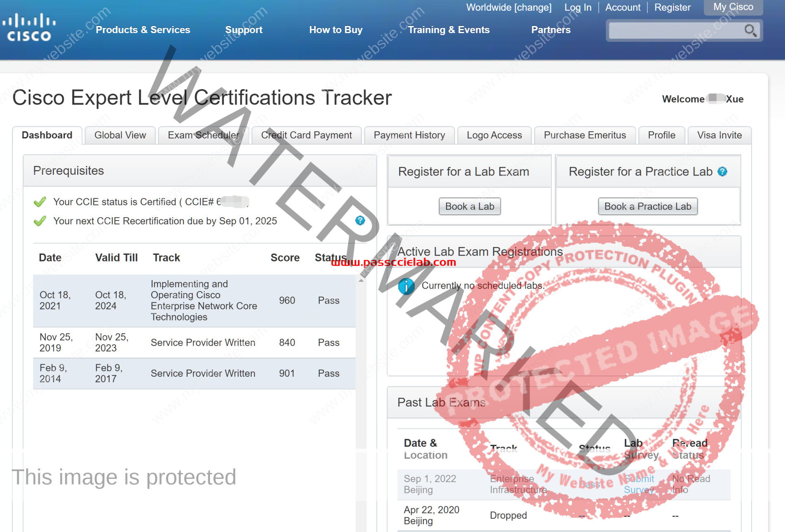
Task: Switch to the Profile tab
Action: tap(661, 135)
